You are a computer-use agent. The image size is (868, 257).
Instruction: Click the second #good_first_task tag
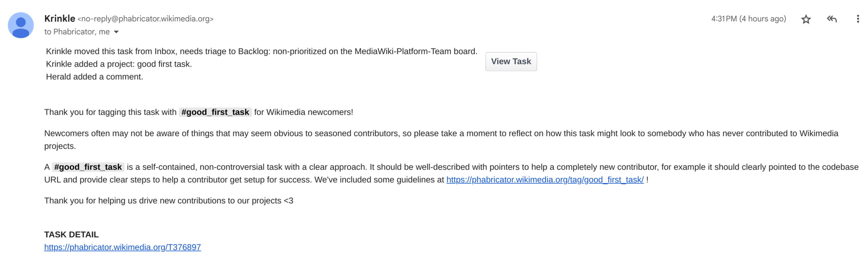pyautogui.click(x=88, y=167)
